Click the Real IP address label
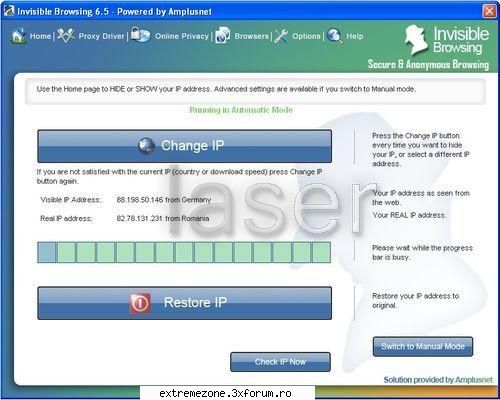Viewport: 500px width, 400px height. point(66,219)
